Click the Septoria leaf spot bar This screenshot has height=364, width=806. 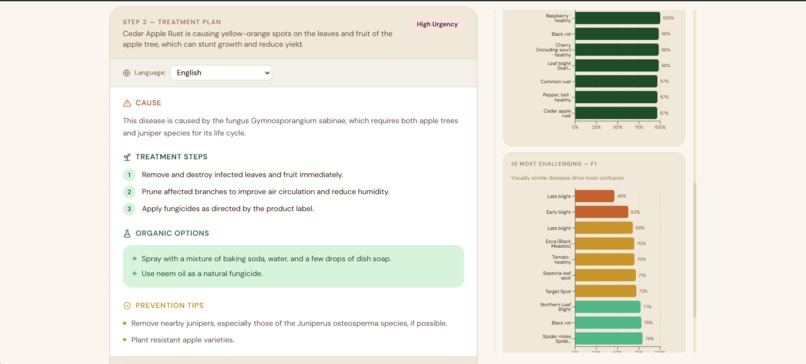pyautogui.click(x=606, y=275)
